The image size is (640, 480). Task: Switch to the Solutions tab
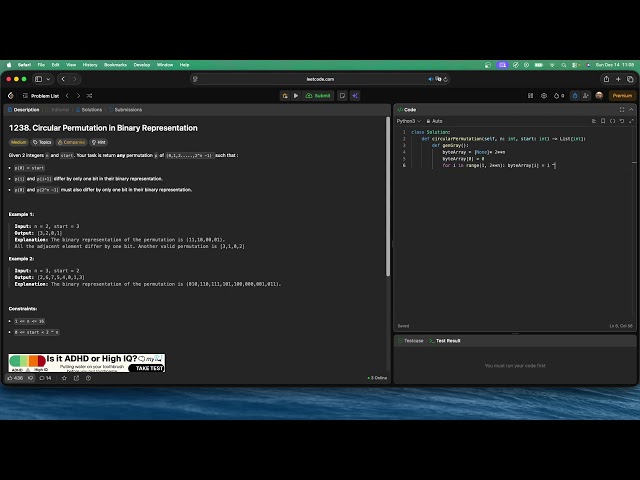click(x=89, y=110)
